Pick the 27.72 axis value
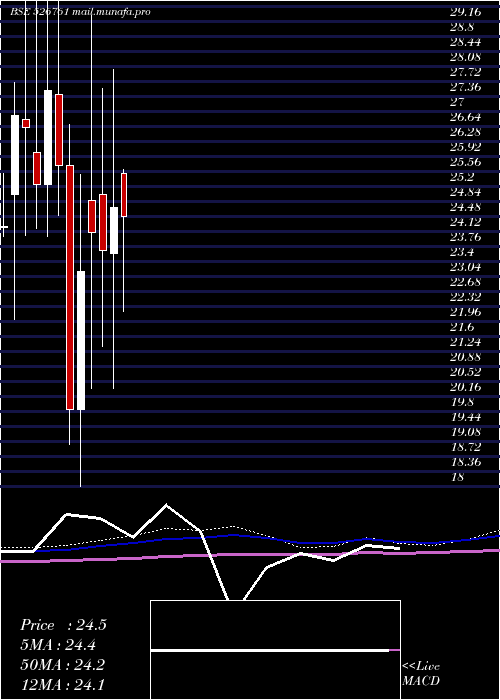Screen dimensions: 500x700 click(x=465, y=72)
